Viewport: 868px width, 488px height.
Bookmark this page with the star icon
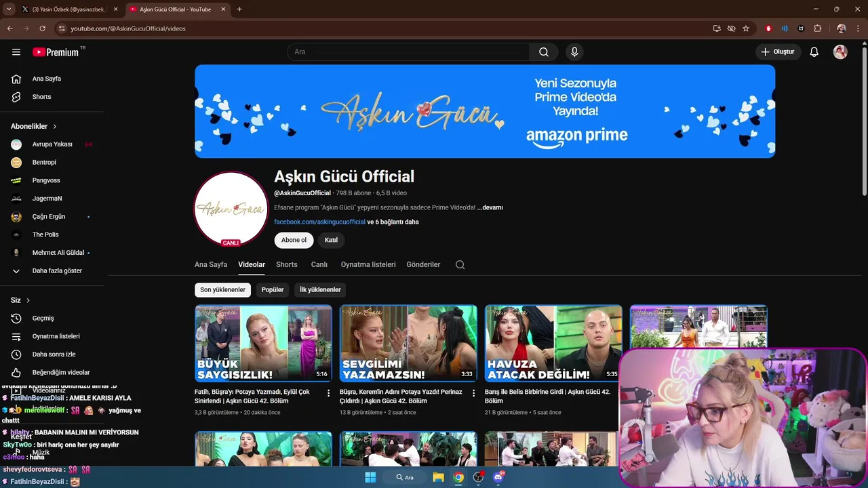[746, 28]
